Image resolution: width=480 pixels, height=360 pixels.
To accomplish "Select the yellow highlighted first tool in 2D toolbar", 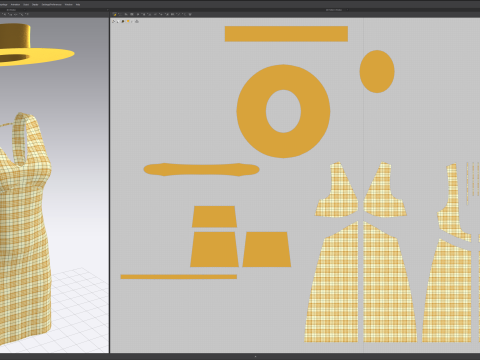I will [x=115, y=14].
